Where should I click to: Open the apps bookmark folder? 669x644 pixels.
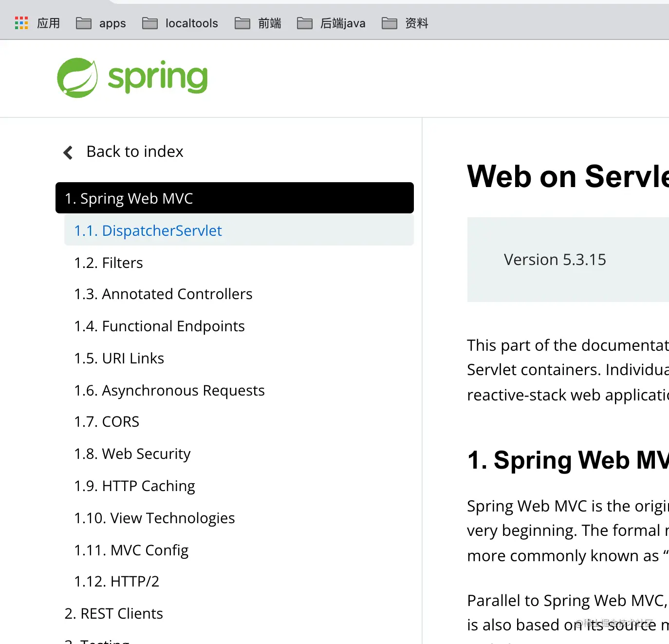101,23
